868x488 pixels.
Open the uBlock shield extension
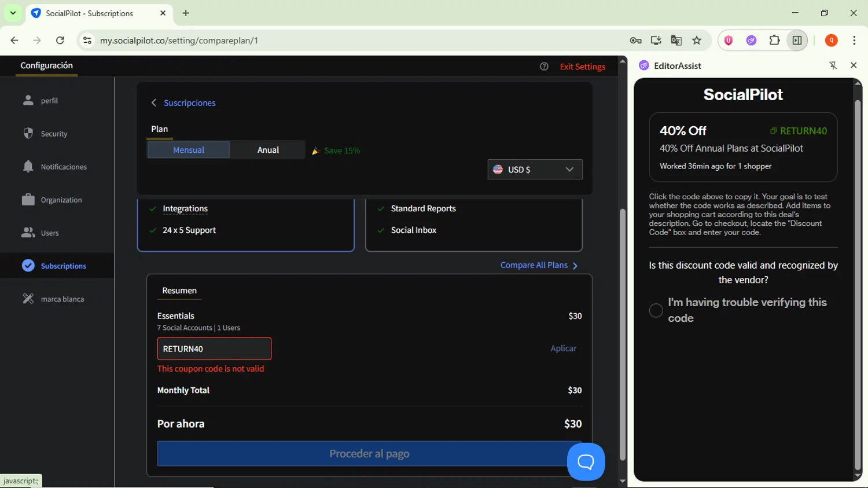[729, 41]
